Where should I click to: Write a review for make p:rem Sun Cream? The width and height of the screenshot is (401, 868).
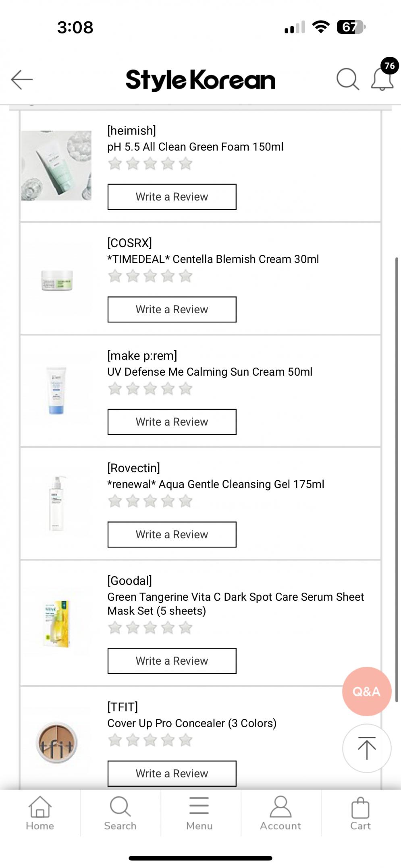pos(172,422)
